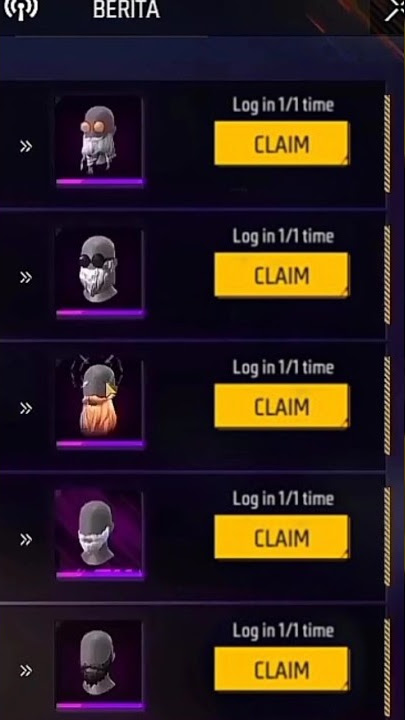Screen dimensions: 405x720
Task: Claim the black beard mask reward
Action: [x=281, y=669]
